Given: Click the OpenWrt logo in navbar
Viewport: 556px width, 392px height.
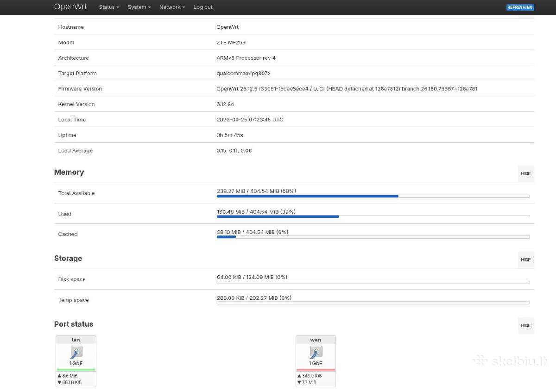Looking at the screenshot, I should (70, 7).
